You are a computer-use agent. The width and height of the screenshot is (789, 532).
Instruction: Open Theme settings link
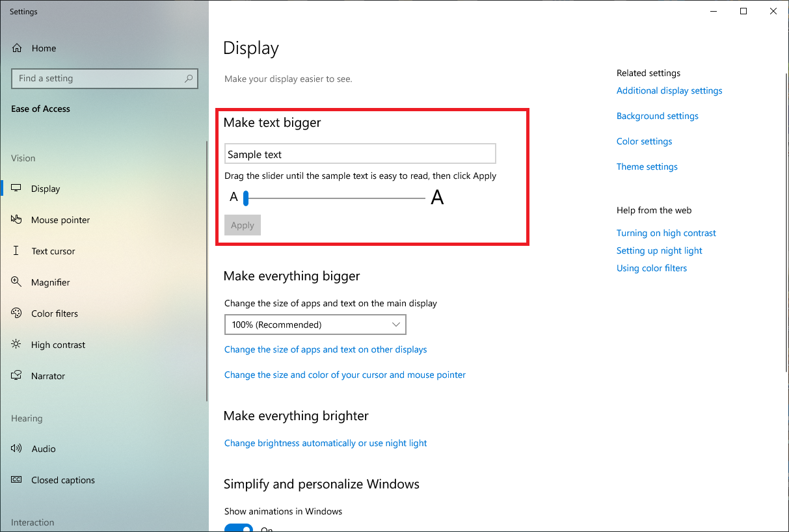[647, 166]
